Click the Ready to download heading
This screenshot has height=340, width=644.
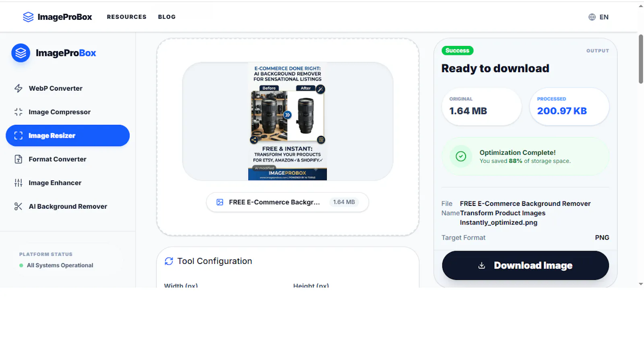click(x=495, y=68)
